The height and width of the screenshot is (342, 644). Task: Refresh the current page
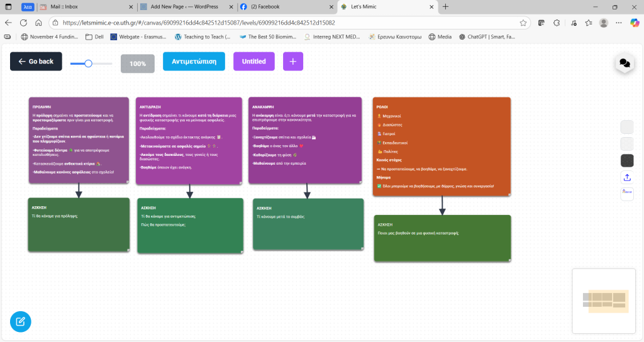point(23,23)
